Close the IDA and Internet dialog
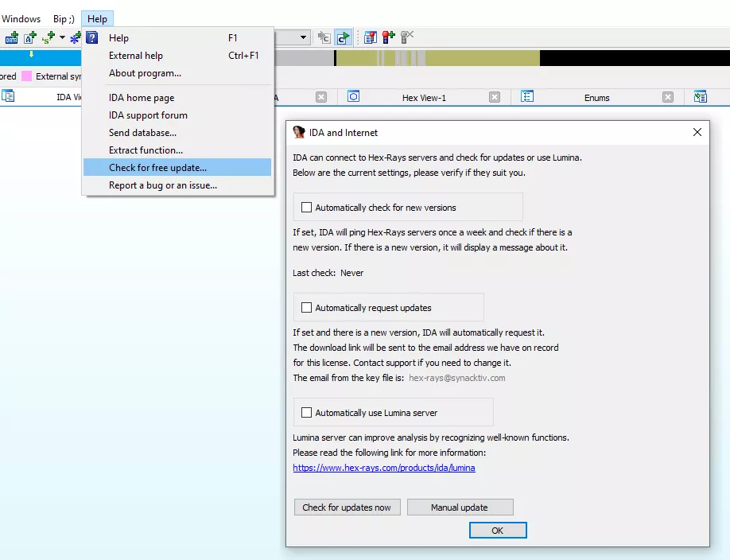This screenshot has width=730, height=560. (697, 132)
